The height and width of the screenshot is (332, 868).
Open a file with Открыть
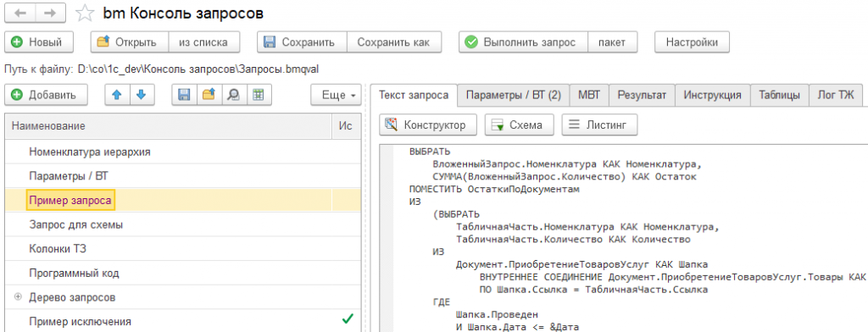point(130,42)
